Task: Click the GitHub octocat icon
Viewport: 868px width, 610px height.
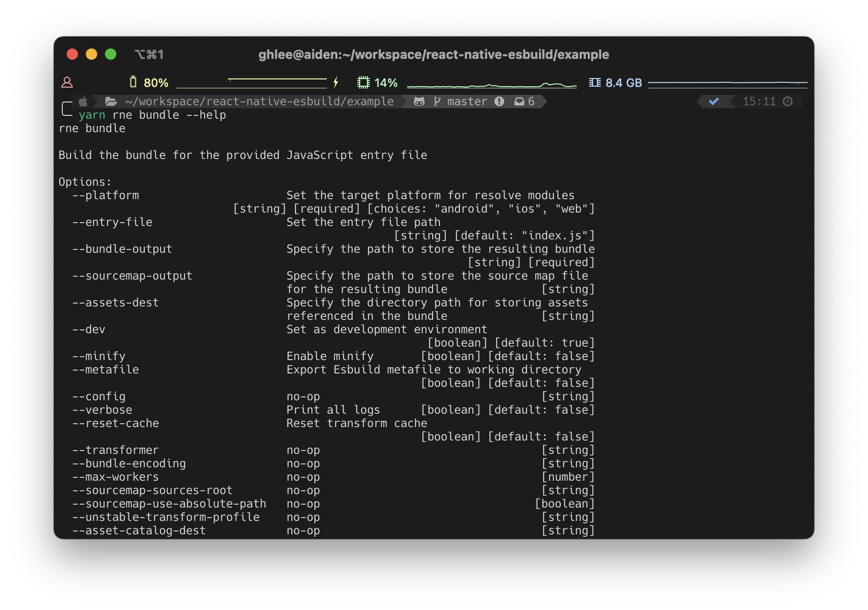Action: coord(419,101)
